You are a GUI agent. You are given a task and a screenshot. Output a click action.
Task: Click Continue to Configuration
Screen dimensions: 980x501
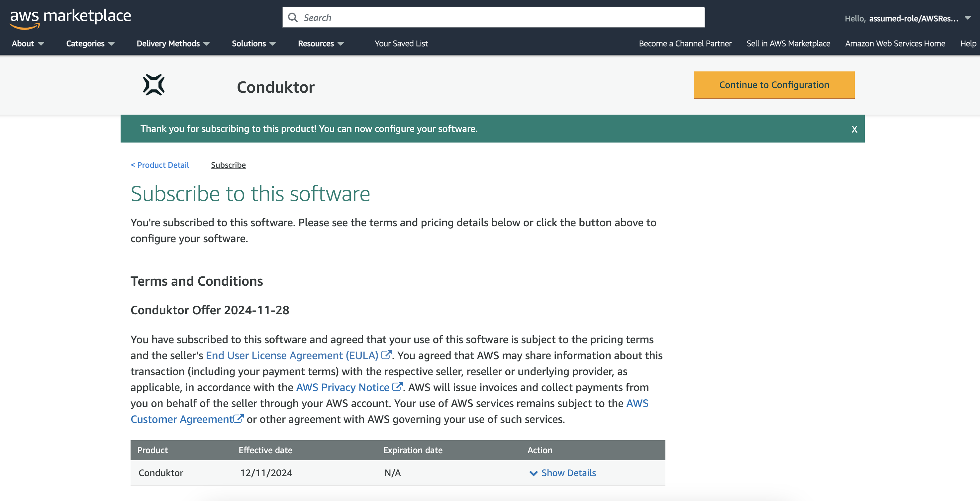(x=774, y=85)
